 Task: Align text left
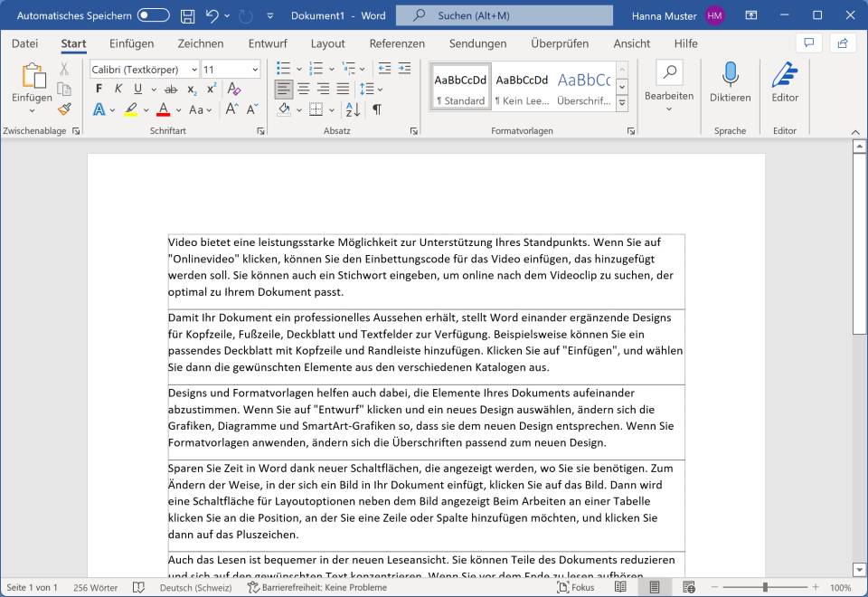point(283,89)
